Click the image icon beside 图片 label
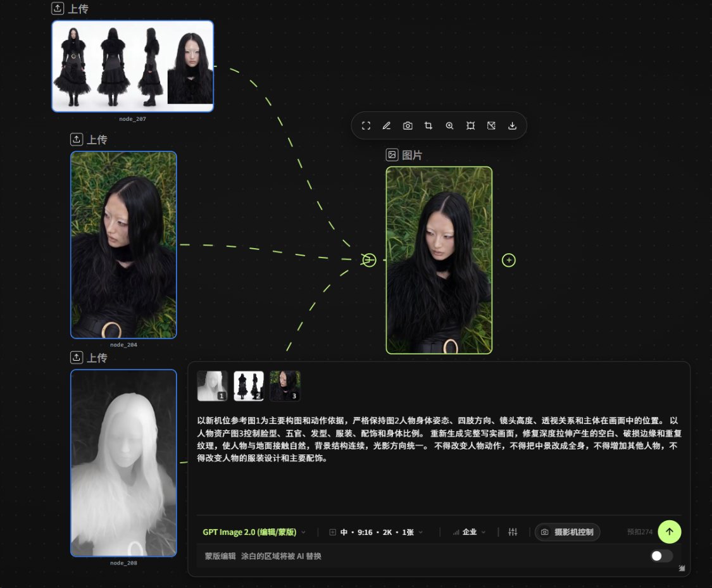 pyautogui.click(x=392, y=155)
